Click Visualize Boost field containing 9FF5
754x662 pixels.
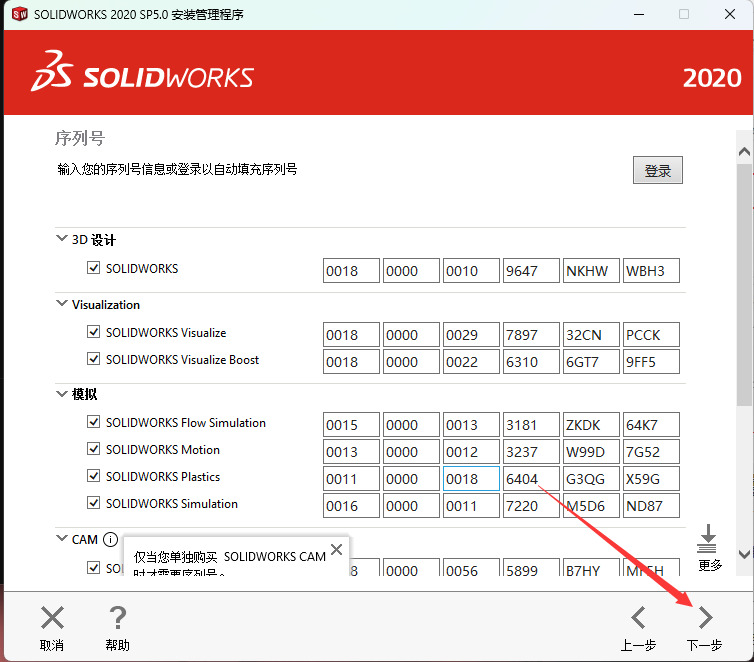(x=651, y=362)
